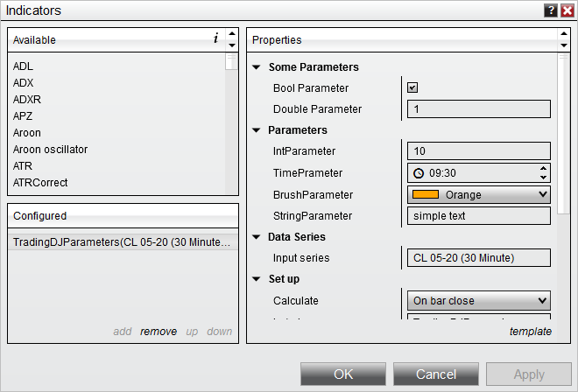Collapse the Some Parameters section
Image resolution: width=578 pixels, height=392 pixels.
[257, 67]
